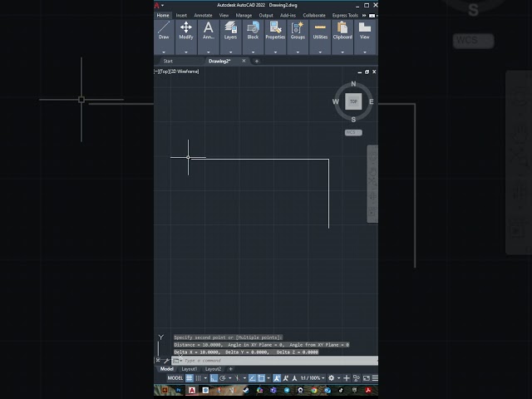Click the [2D Wireframe] visual style label
532x399 pixels.
point(185,71)
